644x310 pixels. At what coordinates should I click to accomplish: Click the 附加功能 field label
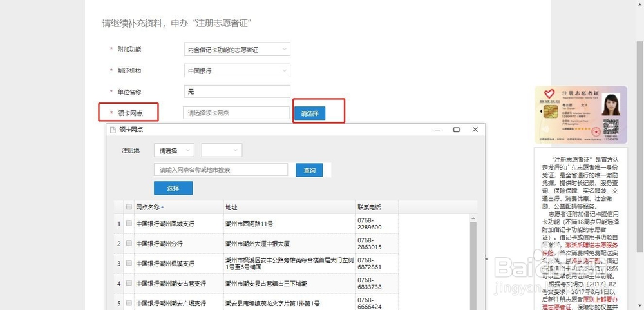point(129,50)
